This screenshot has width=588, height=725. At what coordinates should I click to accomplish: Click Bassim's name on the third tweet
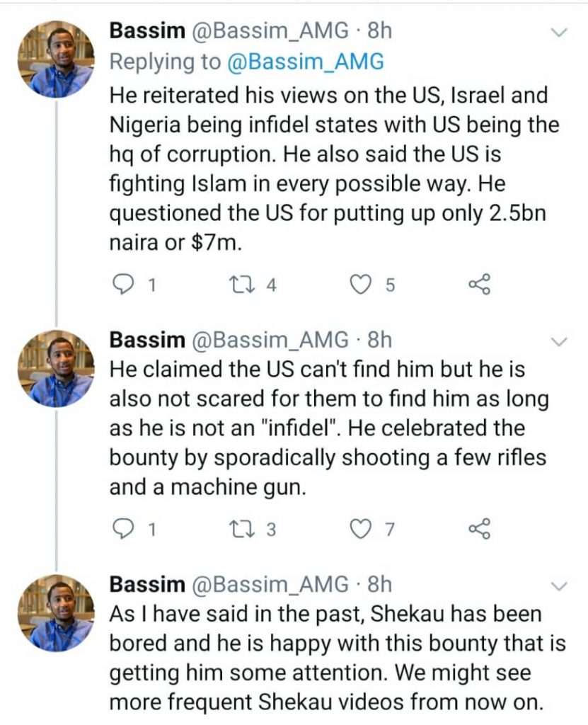pos(146,584)
